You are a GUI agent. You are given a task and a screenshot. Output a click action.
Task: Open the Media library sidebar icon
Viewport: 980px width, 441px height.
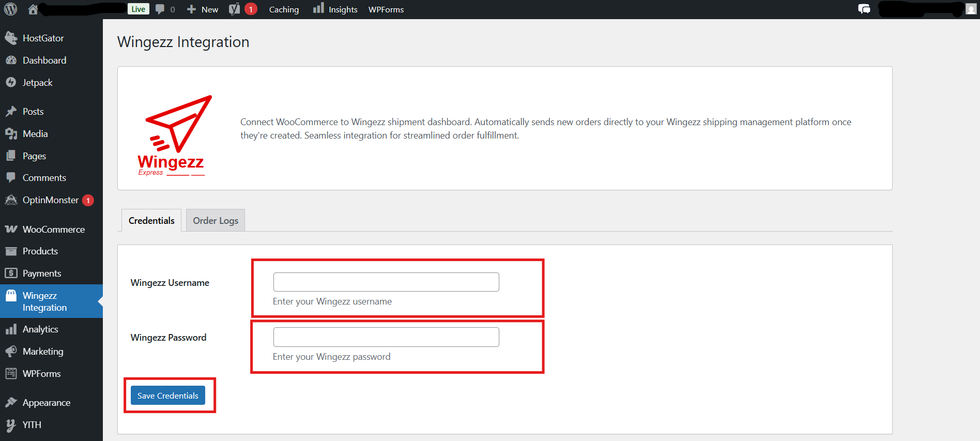coord(11,134)
